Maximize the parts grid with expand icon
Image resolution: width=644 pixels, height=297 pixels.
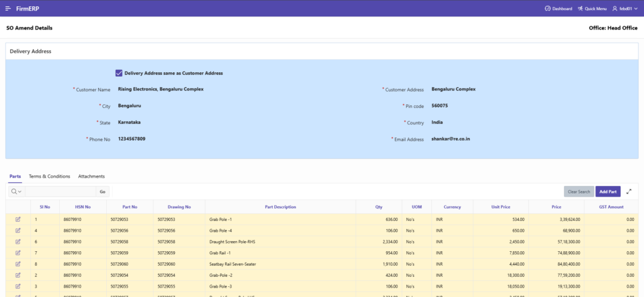(630, 192)
